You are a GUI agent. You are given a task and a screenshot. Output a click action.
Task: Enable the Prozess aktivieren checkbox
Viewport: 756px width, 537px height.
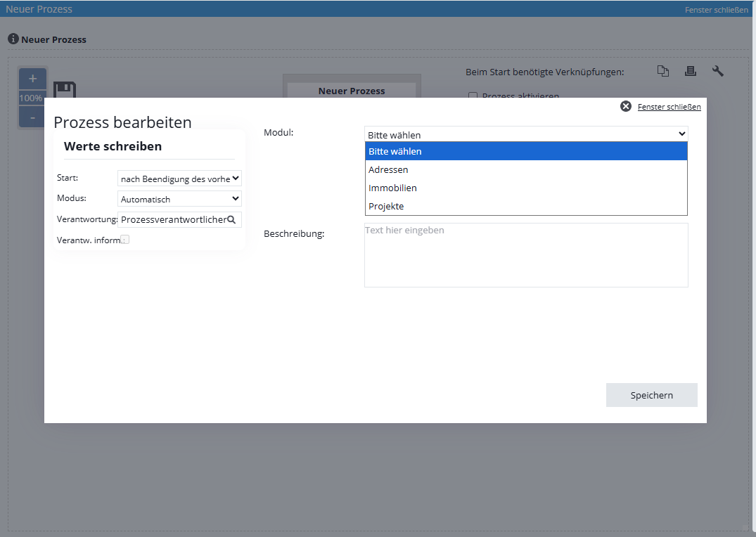tap(473, 96)
